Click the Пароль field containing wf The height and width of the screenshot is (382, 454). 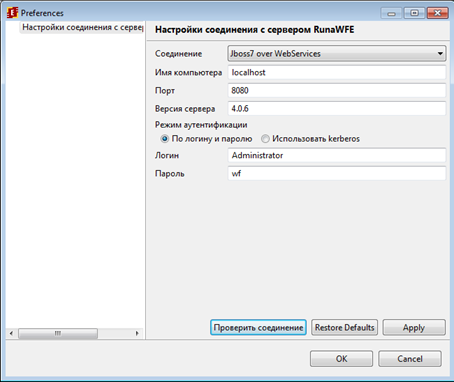tap(337, 173)
